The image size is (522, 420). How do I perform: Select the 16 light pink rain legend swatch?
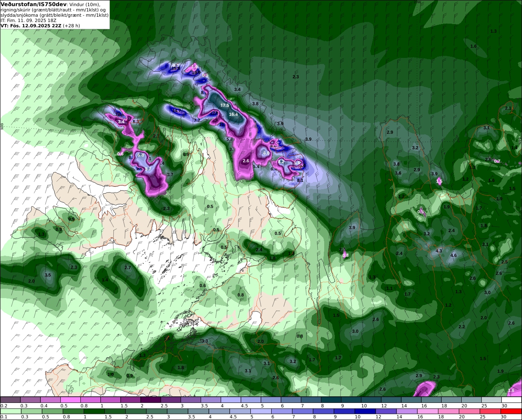[428, 411]
